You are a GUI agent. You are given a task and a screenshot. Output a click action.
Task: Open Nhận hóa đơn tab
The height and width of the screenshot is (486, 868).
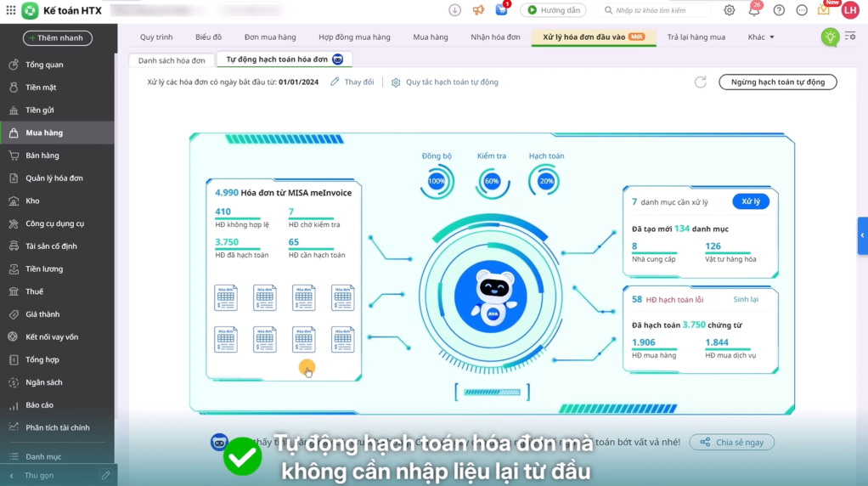(x=495, y=37)
